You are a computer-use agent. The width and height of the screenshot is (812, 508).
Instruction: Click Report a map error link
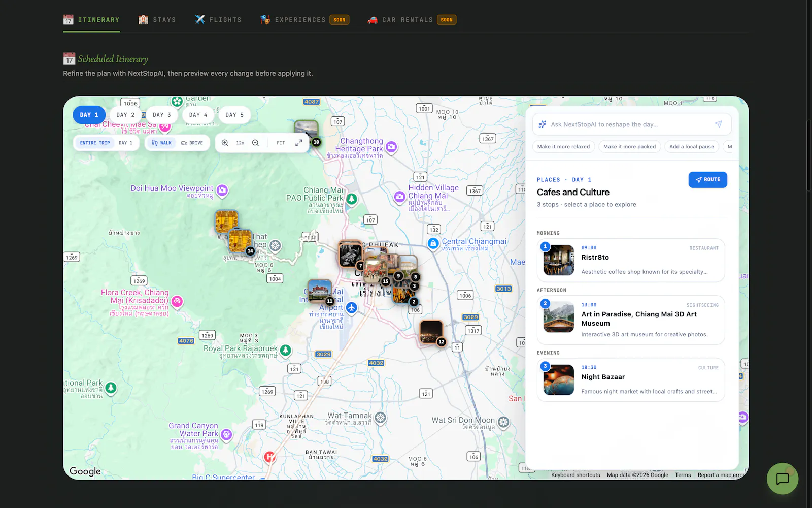point(720,475)
